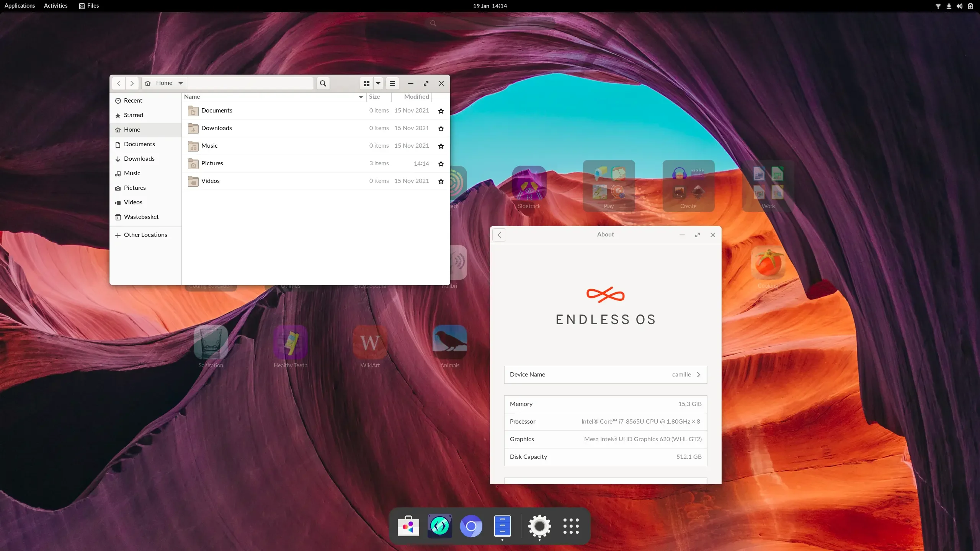This screenshot has width=980, height=551.
Task: Open the Cooking desktop app
Action: pos(768,267)
